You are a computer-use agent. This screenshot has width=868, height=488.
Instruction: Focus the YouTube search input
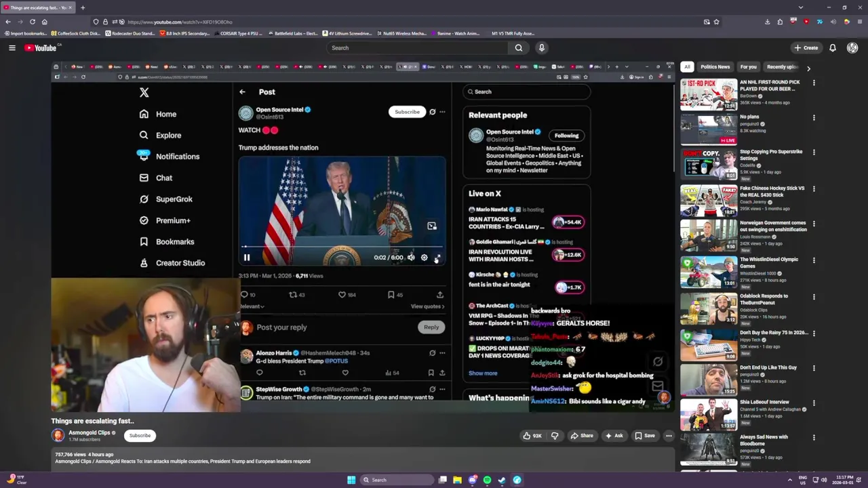pyautogui.click(x=417, y=48)
